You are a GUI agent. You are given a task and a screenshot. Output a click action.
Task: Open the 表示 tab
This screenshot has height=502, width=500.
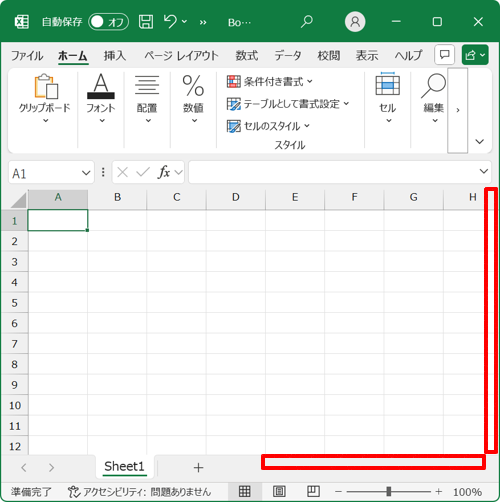367,55
